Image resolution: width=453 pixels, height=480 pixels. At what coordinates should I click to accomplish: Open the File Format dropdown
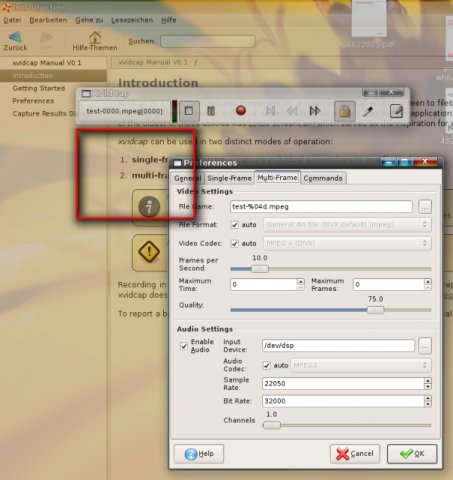pos(347,225)
